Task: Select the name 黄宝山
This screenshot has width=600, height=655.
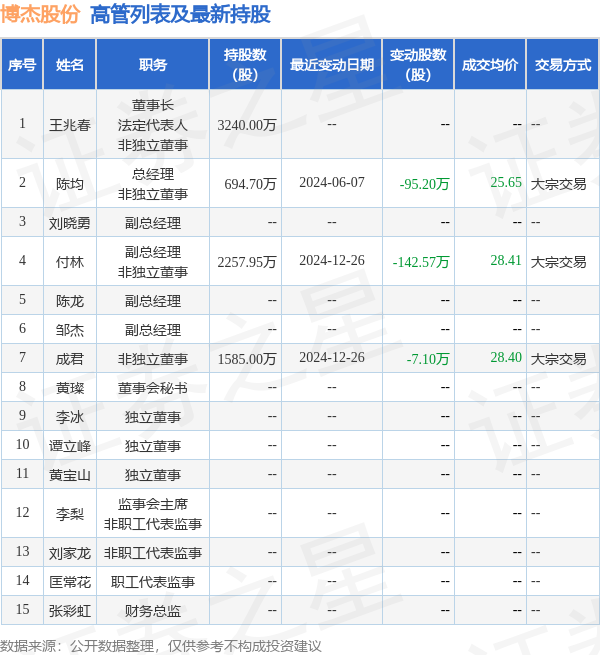Action: [x=70, y=475]
